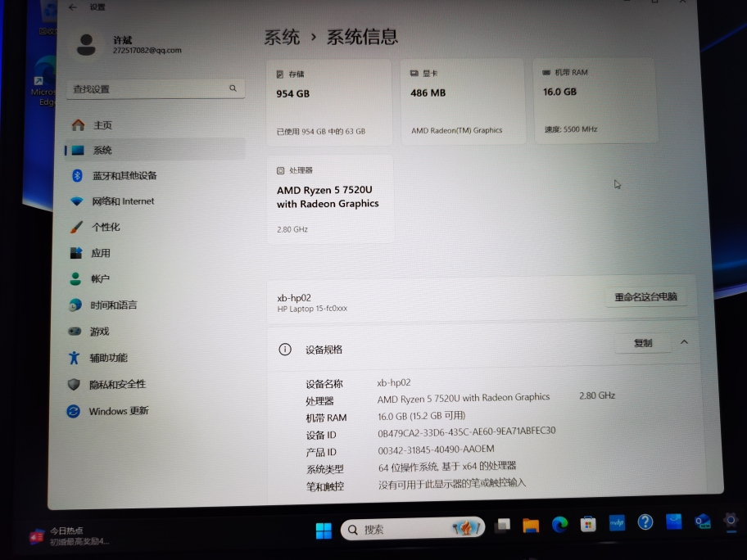Click the account email 272517082@qq.com
This screenshot has height=560, width=747.
[147, 51]
